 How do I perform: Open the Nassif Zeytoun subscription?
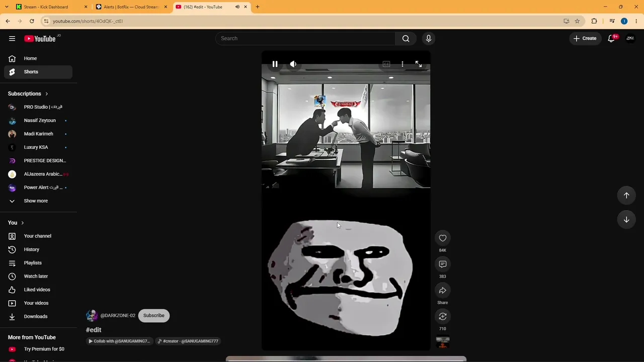38,121
